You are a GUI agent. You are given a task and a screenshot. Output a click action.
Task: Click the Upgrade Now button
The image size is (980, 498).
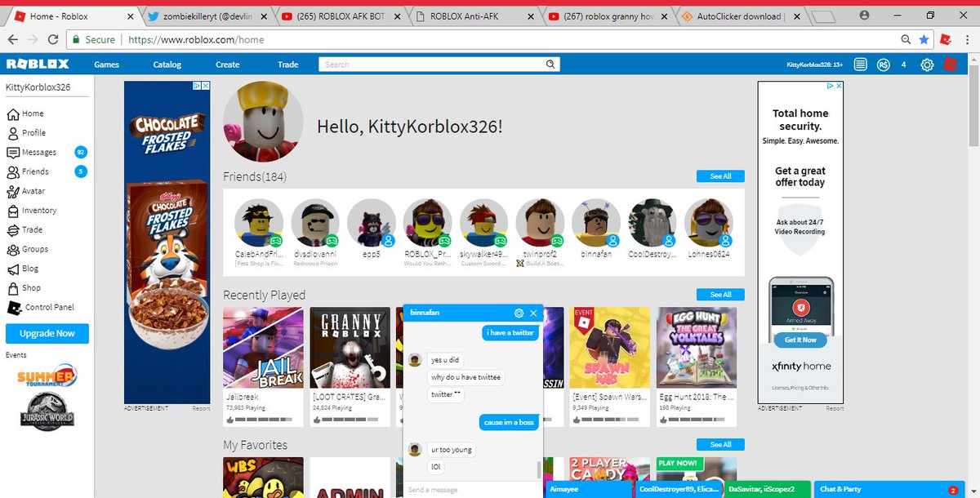coord(47,333)
